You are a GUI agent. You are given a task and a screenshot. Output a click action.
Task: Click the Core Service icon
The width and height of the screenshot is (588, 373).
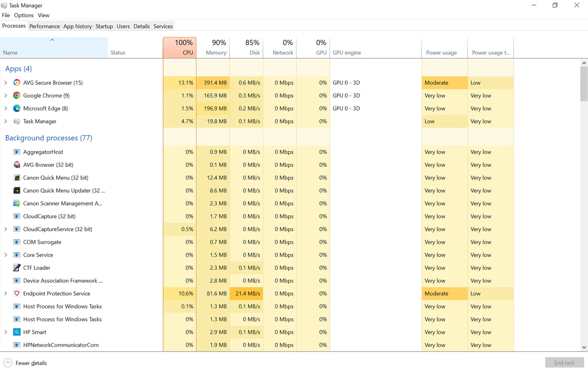point(17,255)
